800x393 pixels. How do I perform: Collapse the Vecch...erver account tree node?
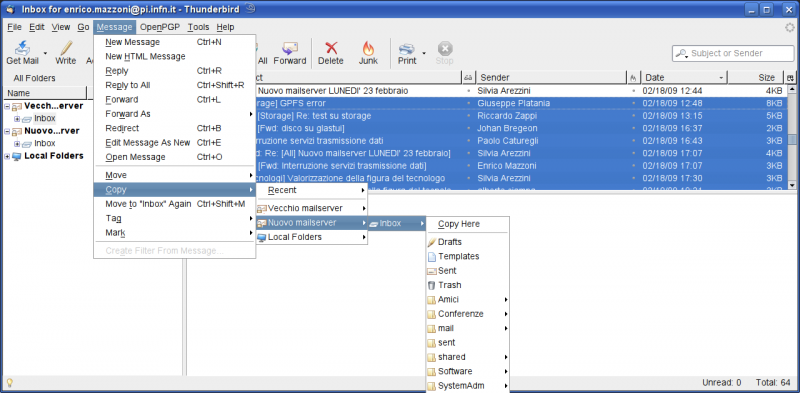pos(7,106)
